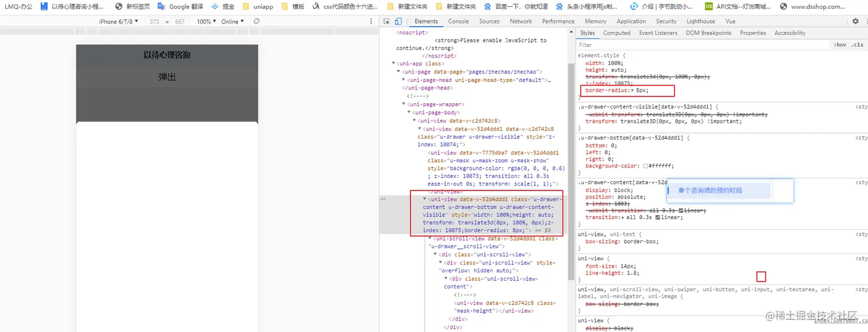This screenshot has height=332, width=868.
Task: Switch to the Performance tab
Action: (558, 21)
